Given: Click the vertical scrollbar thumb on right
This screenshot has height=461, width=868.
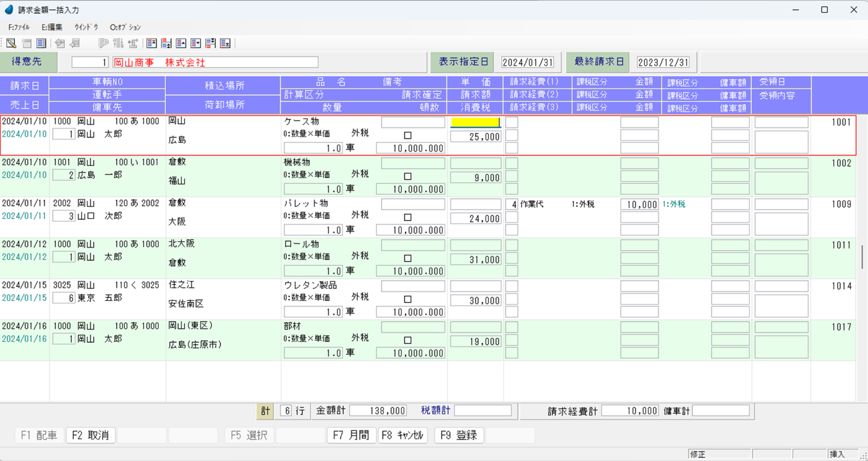Looking at the screenshot, I should 862,256.
